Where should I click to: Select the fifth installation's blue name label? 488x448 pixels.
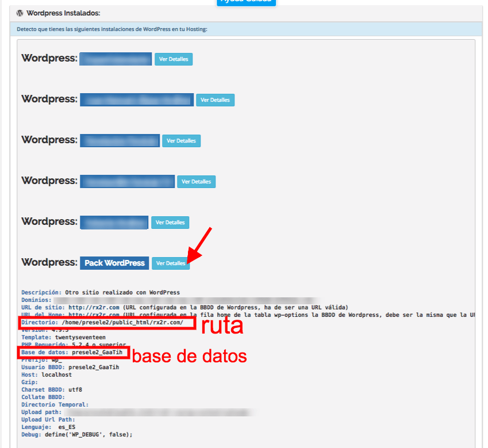point(114,222)
